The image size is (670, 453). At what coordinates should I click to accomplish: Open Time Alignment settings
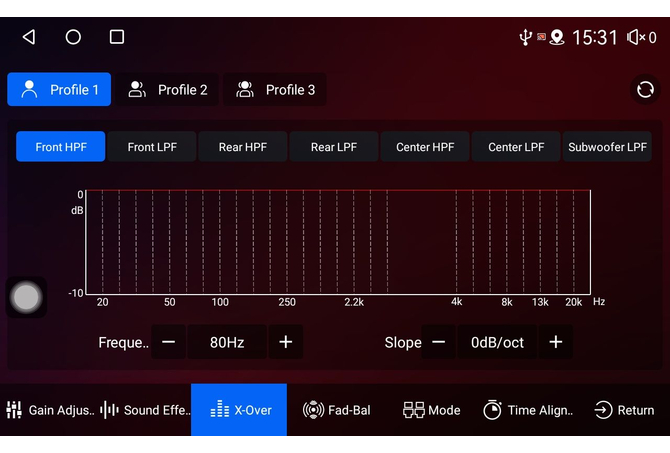[x=528, y=410]
